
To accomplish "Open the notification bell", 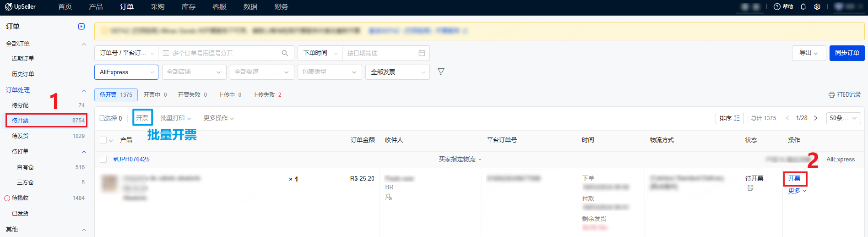I will 803,7.
